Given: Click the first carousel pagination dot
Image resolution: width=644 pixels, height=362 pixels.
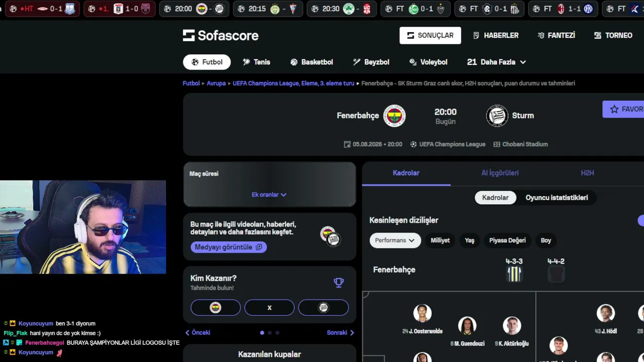Looking at the screenshot, I should pyautogui.click(x=262, y=332).
